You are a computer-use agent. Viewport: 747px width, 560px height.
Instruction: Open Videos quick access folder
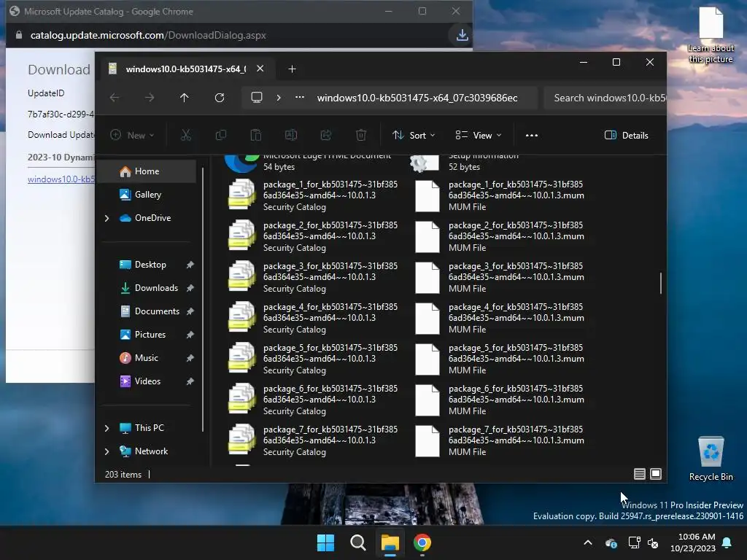(147, 381)
